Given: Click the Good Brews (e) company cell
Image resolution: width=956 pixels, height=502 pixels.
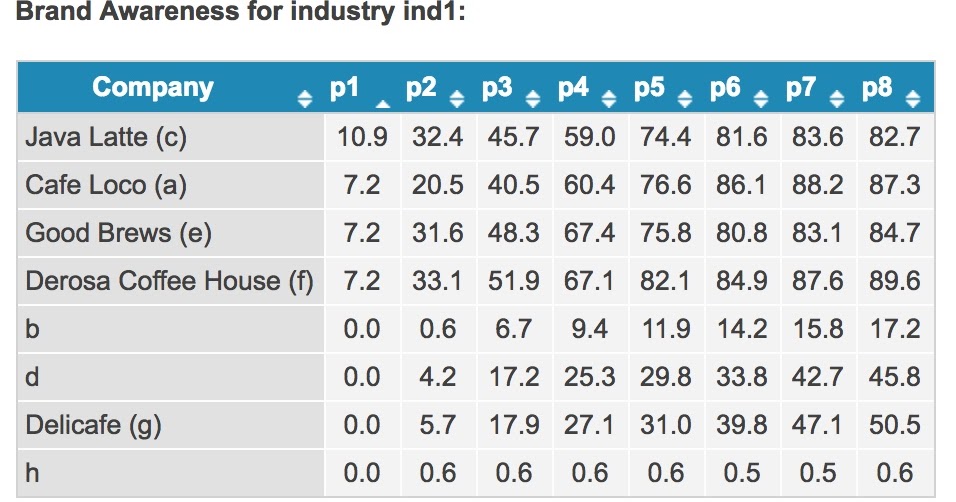Looking at the screenshot, I should (x=171, y=233).
